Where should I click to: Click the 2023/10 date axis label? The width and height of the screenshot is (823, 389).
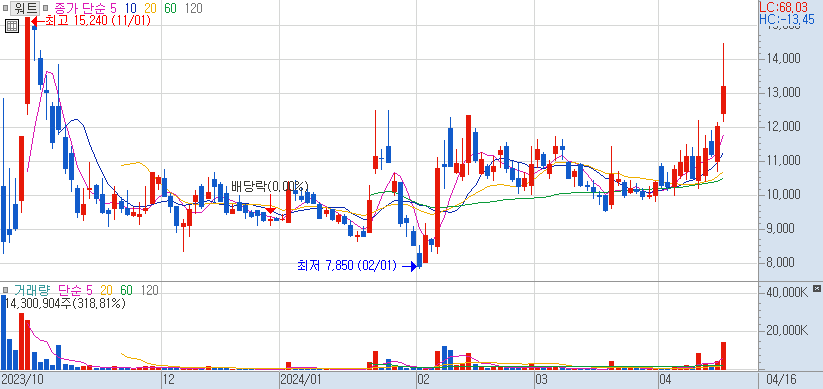click(x=22, y=379)
